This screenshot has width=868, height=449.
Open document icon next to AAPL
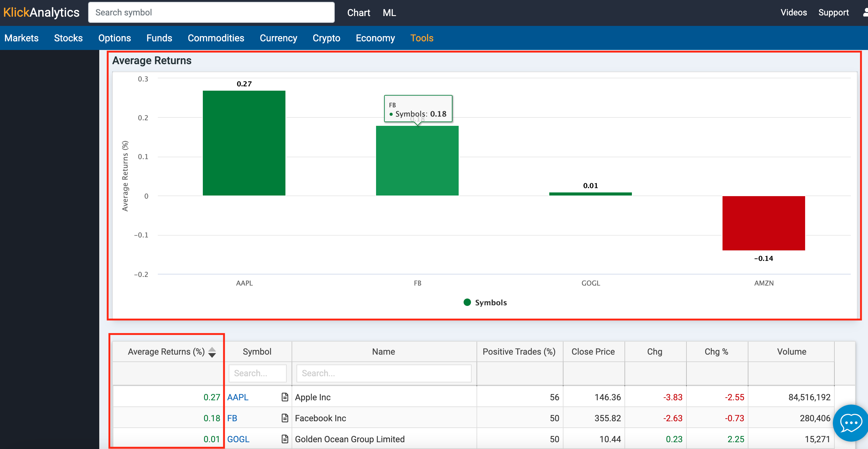285,397
